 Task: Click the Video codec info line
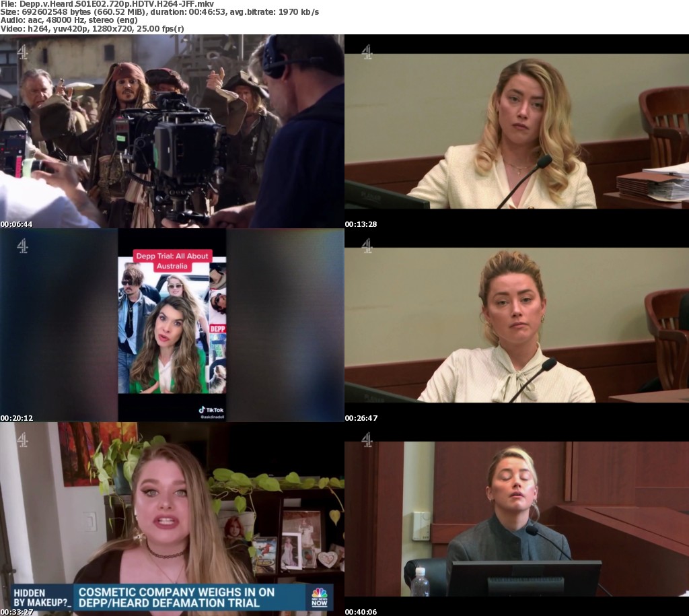tap(92, 29)
